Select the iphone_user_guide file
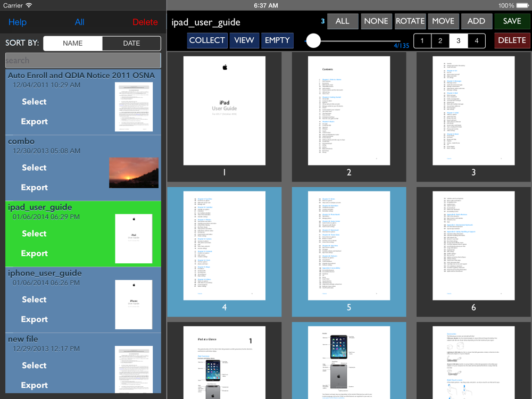Viewport: 532px width, 399px height. 34,299
